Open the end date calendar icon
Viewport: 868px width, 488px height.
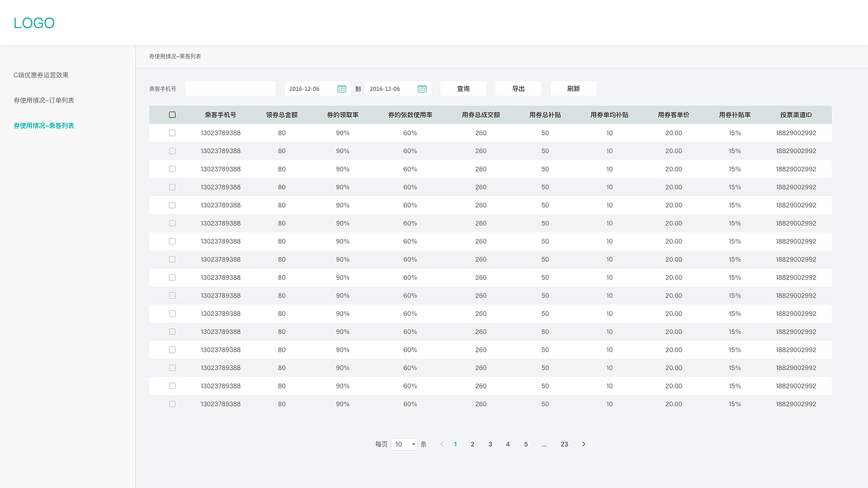point(422,89)
